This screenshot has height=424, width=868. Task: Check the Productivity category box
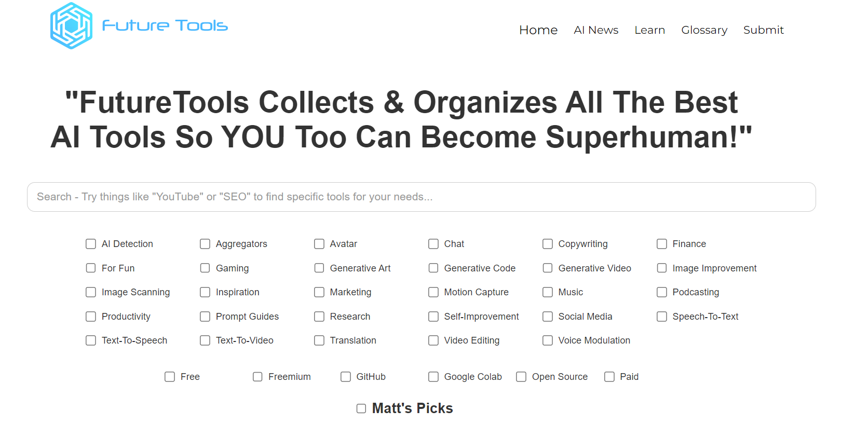91,317
